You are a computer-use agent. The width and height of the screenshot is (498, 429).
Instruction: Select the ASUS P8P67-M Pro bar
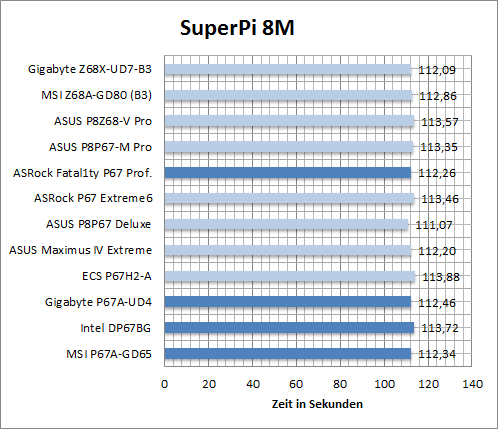[x=289, y=147]
